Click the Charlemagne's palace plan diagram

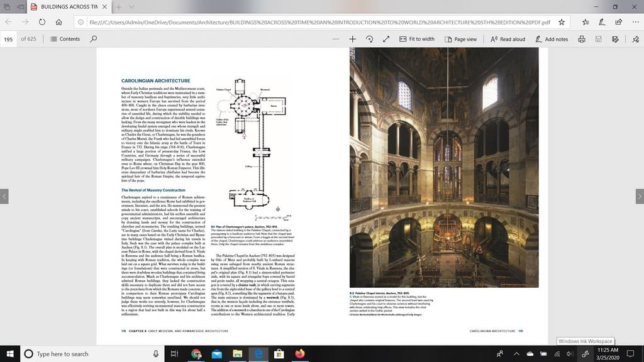pyautogui.click(x=252, y=150)
